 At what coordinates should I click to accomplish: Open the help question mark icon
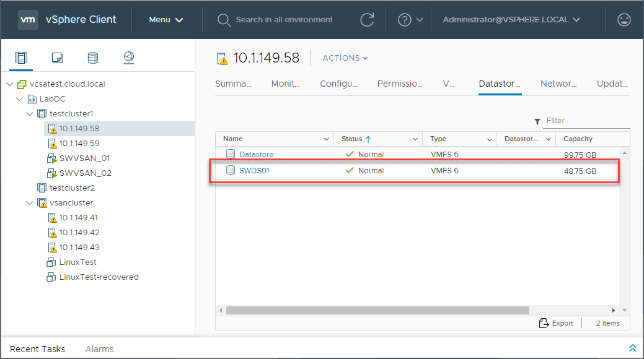[x=405, y=20]
